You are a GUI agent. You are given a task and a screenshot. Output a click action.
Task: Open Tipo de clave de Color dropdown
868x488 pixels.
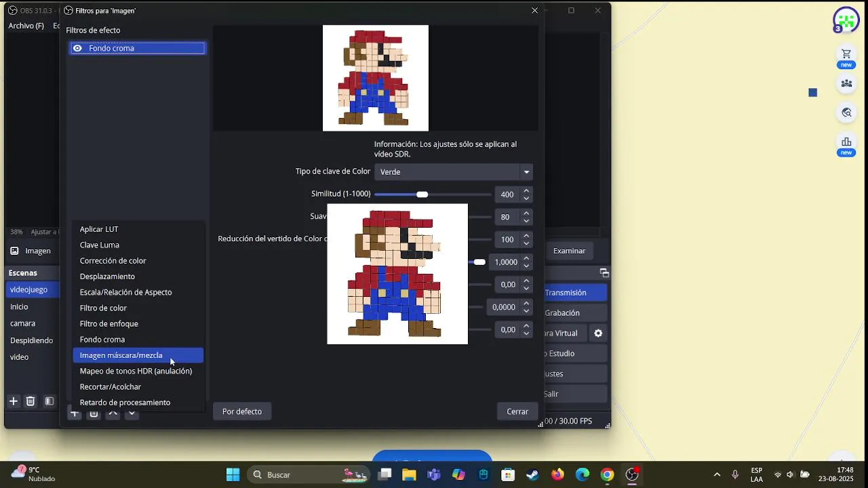[454, 172]
